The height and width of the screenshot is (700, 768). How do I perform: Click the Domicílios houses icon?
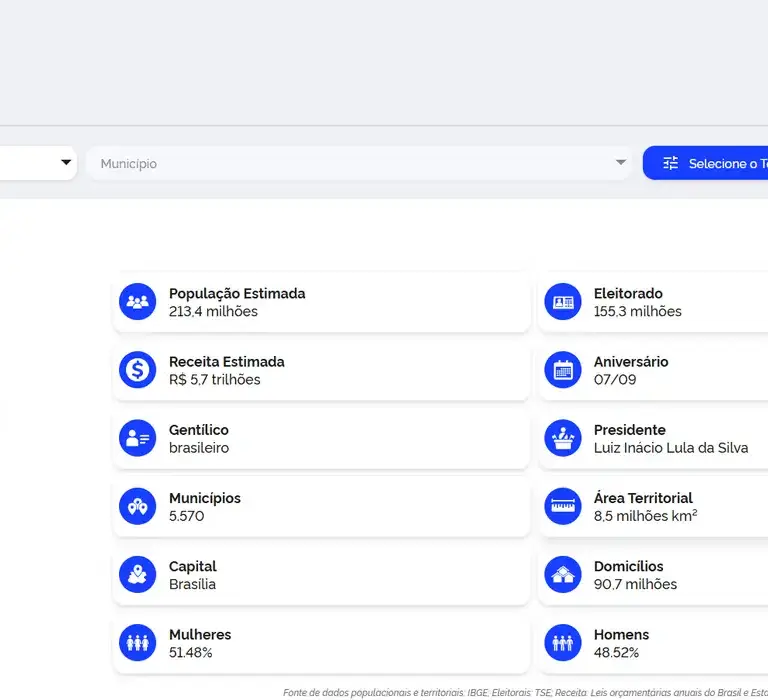(563, 574)
